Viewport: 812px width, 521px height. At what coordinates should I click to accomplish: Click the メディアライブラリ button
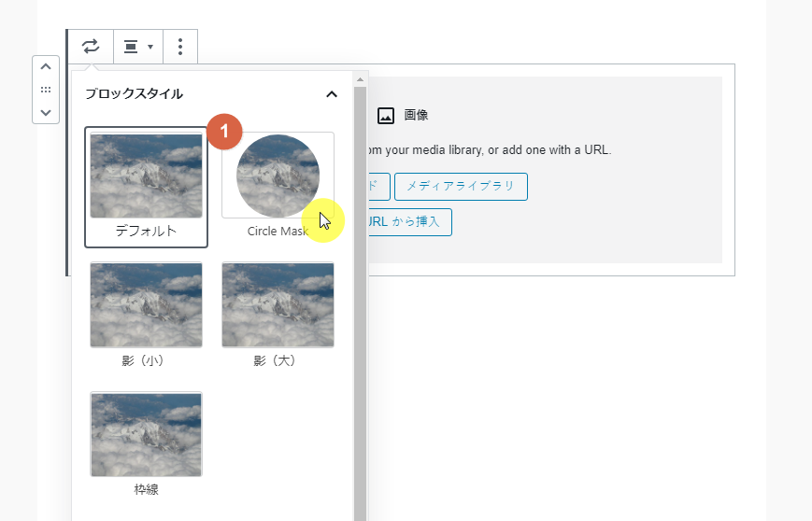tap(461, 187)
